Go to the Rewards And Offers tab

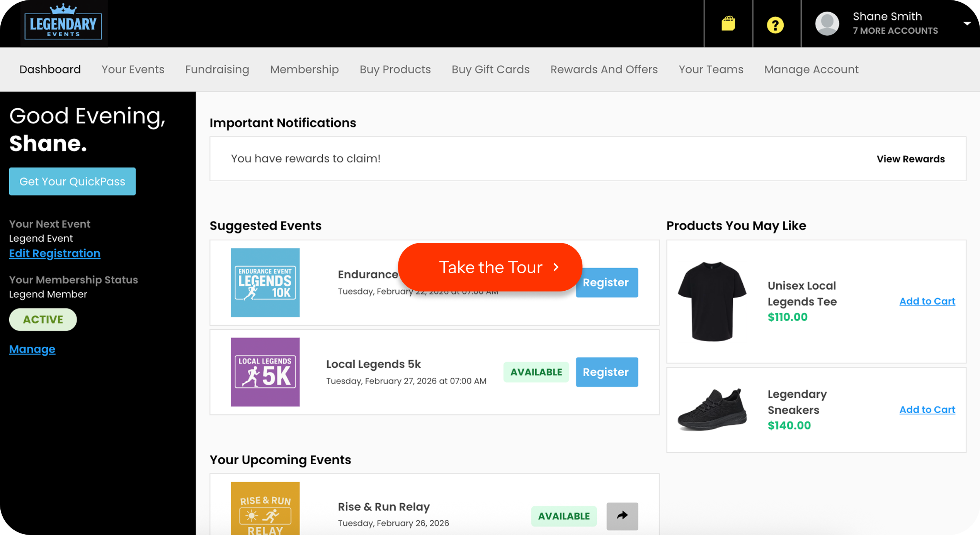coord(604,70)
